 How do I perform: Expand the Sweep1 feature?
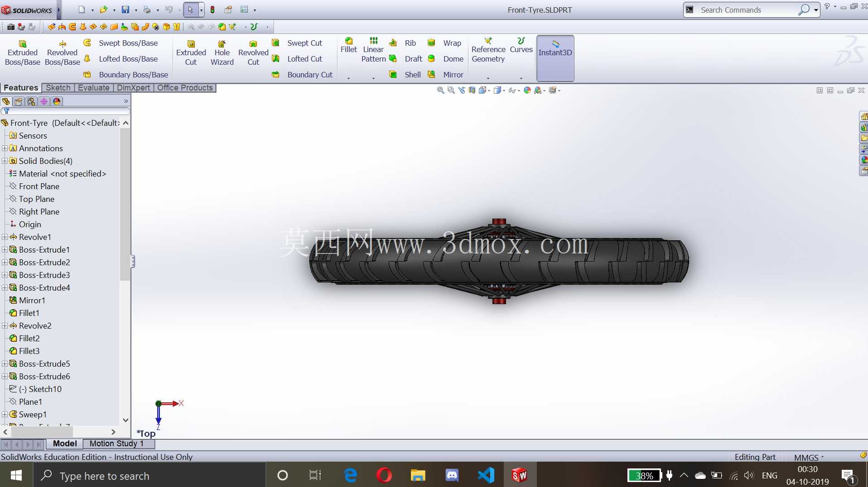coord(5,415)
